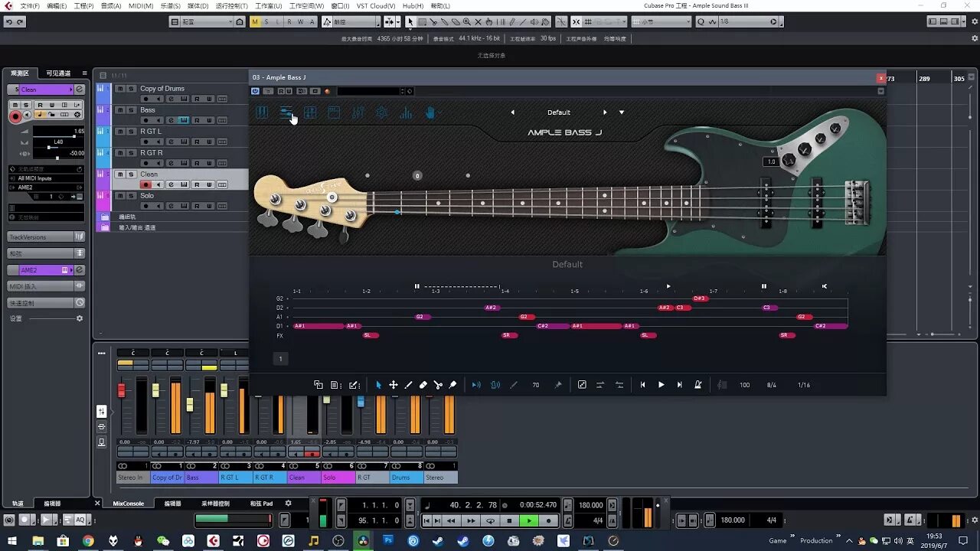Click the next preset arrow in Ample Bass
Image resolution: width=980 pixels, height=551 pixels.
pos(604,112)
